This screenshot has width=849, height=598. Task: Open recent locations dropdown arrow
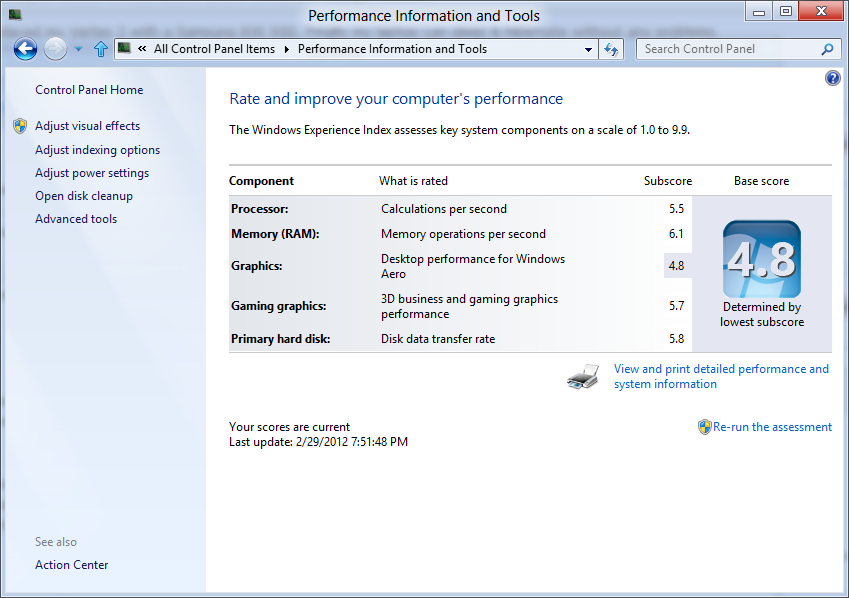pos(79,49)
